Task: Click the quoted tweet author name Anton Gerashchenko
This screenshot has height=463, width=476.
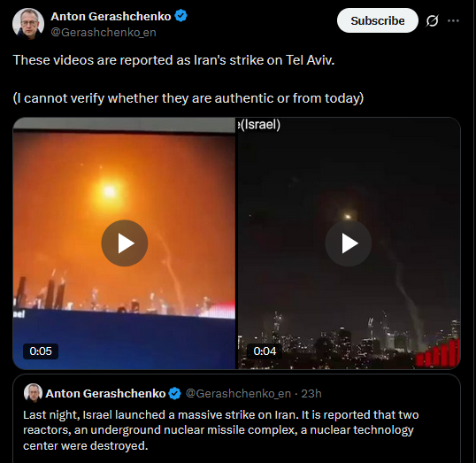Action: 105,393
